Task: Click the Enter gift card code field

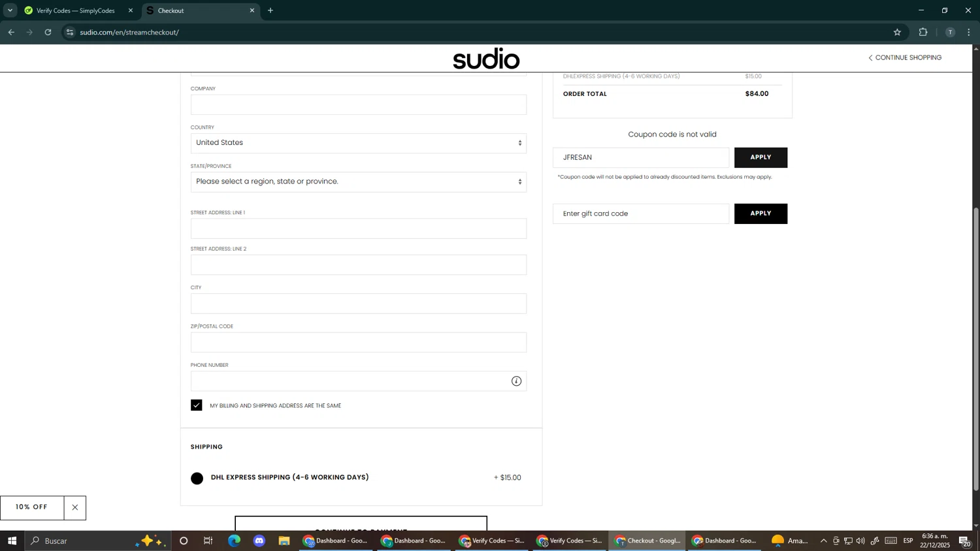Action: pyautogui.click(x=641, y=213)
